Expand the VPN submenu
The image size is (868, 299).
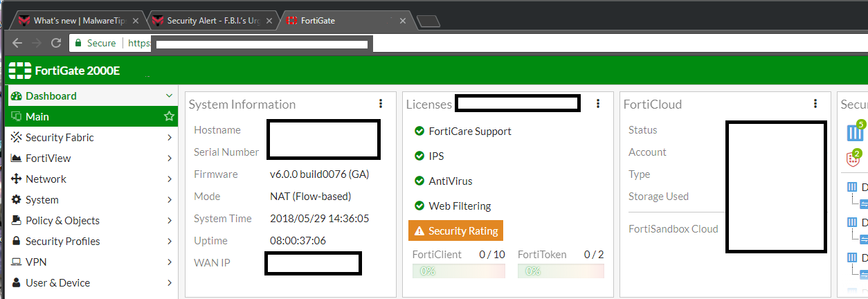[x=170, y=262]
